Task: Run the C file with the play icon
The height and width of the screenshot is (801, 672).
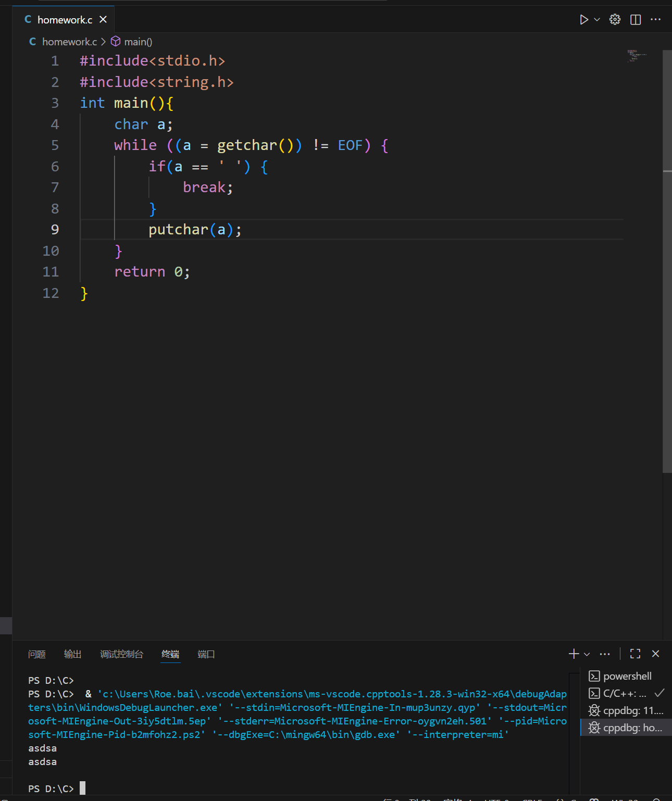Action: pos(584,20)
